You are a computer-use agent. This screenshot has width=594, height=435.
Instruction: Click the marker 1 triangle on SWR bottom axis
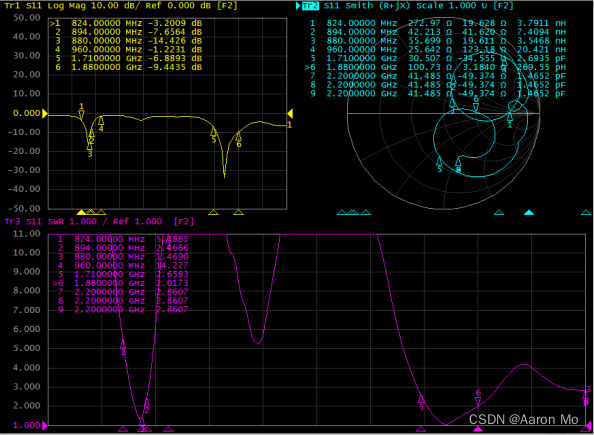(123, 429)
